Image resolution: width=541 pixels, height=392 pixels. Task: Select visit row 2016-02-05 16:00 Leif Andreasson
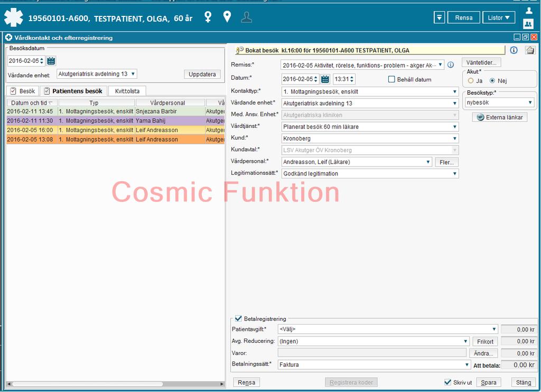pyautogui.click(x=116, y=130)
